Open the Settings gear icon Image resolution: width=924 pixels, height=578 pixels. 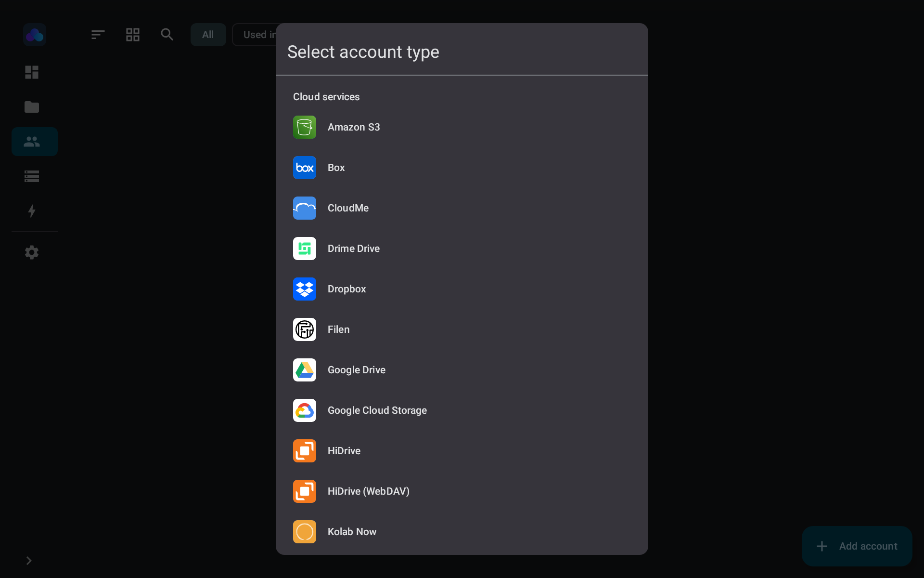(x=32, y=252)
